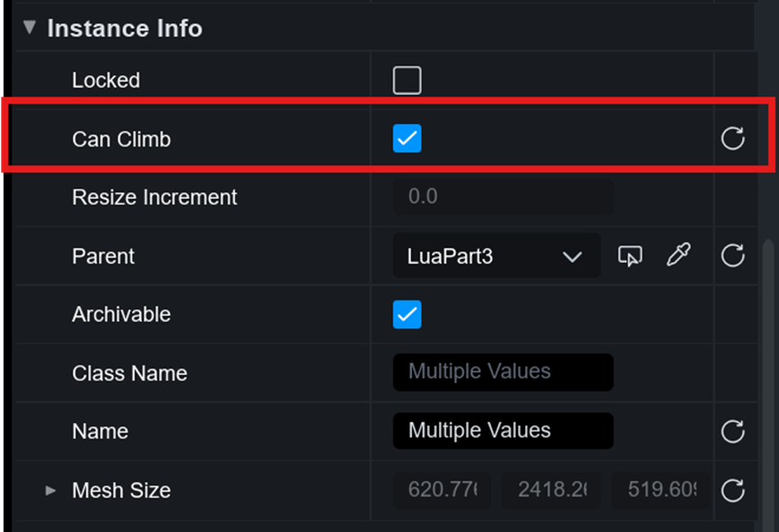Toggle the Locked checkbox
The height and width of the screenshot is (532, 779).
click(x=407, y=81)
